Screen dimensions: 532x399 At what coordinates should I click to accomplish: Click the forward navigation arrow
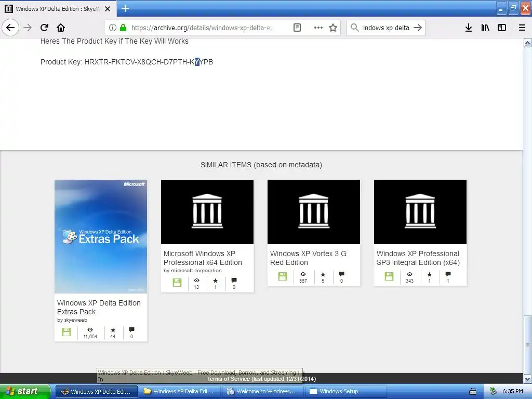(28, 28)
